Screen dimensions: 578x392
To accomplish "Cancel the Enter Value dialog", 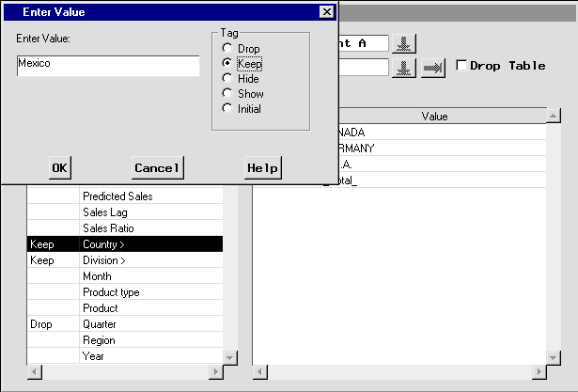I will pyautogui.click(x=156, y=167).
